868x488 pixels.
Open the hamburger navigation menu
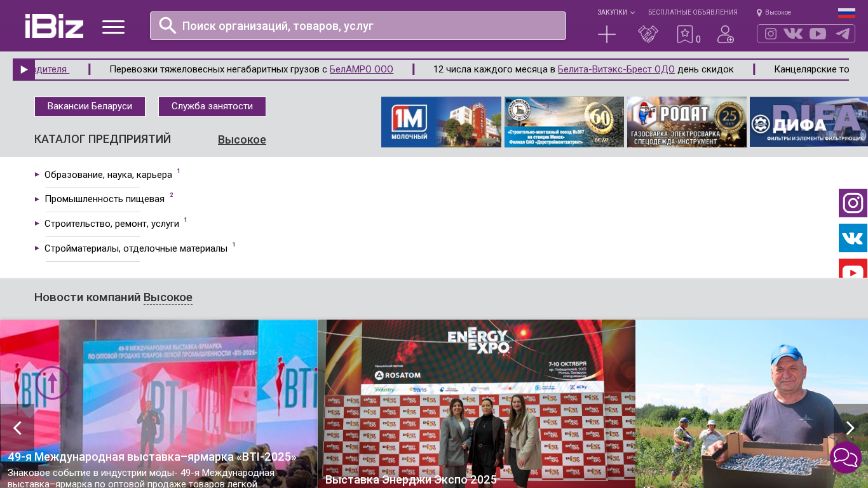tap(113, 27)
